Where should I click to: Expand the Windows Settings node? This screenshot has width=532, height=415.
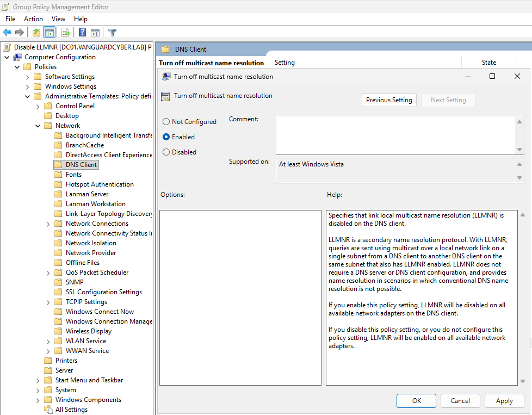click(x=28, y=87)
